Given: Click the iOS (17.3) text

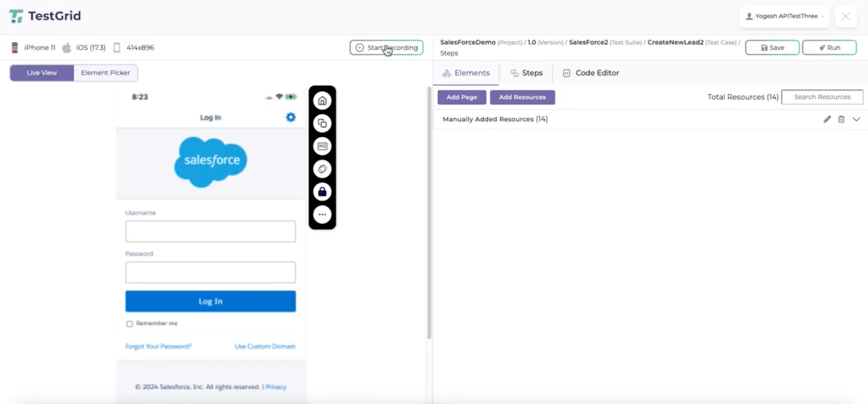Looking at the screenshot, I should point(91,48).
